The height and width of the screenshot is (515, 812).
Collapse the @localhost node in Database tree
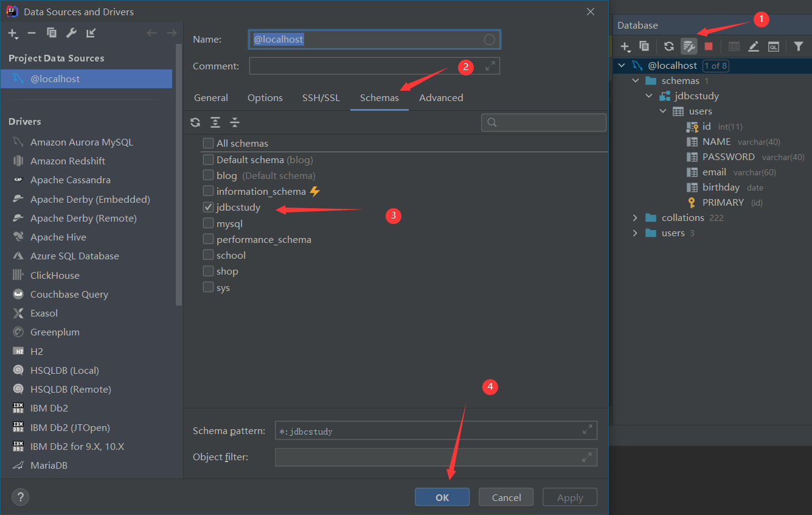click(x=621, y=65)
